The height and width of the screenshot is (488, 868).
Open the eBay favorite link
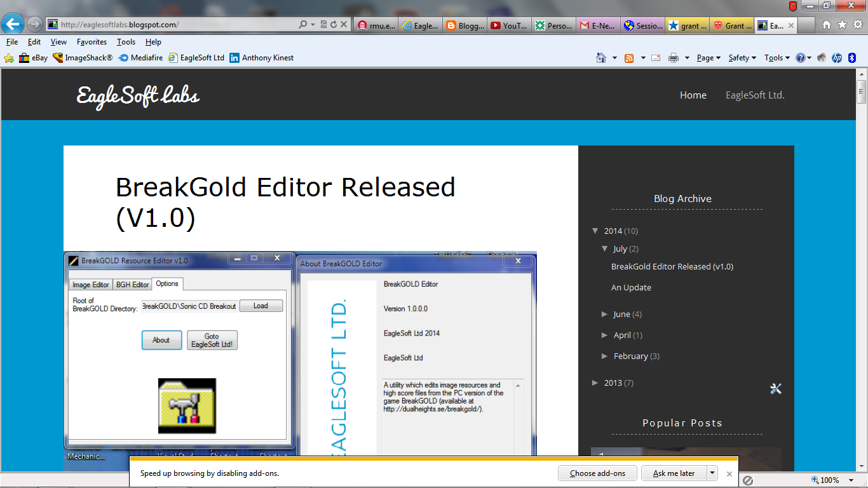(x=34, y=58)
